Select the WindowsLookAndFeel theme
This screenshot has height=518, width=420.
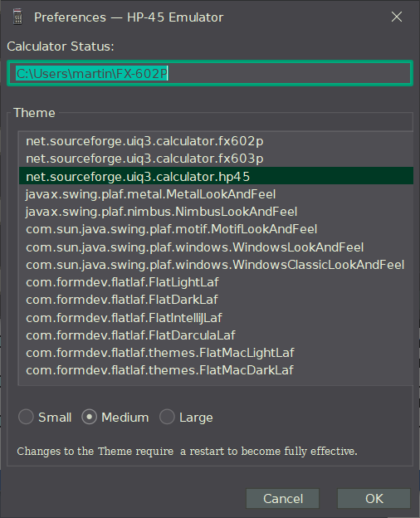(x=216, y=247)
